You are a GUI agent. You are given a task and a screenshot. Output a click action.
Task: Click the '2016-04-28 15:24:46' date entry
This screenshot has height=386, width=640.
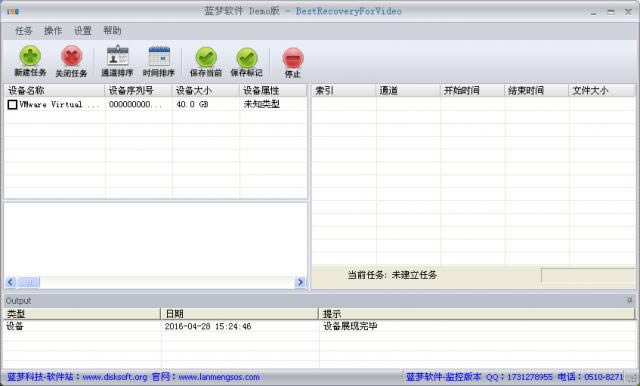pyautogui.click(x=208, y=326)
